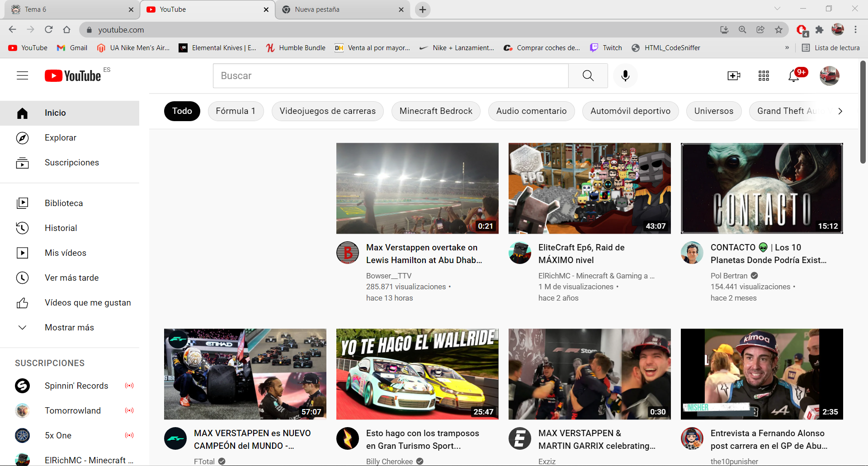
Task: Open Fernando Alonso interview thumbnail
Action: coord(762,374)
